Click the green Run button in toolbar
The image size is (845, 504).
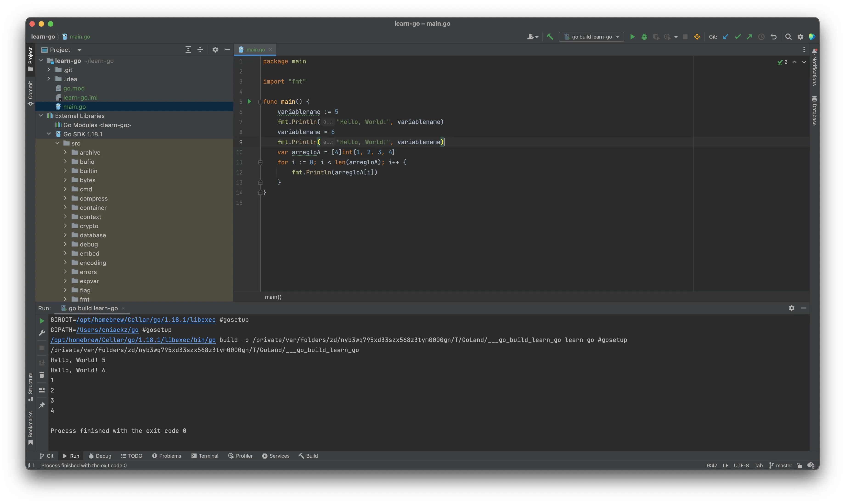pyautogui.click(x=632, y=37)
